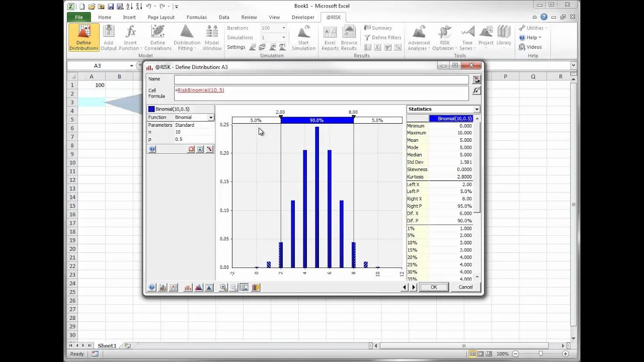Click the Excel zoom slider
This screenshot has width=644, height=362.
pos(540,354)
